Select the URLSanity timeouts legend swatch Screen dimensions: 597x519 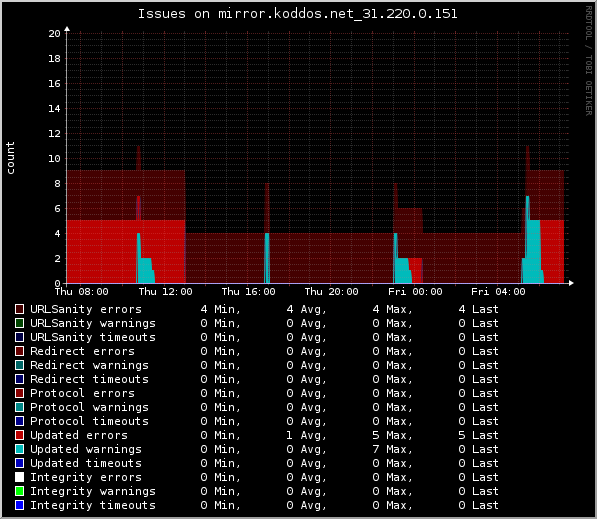19,337
